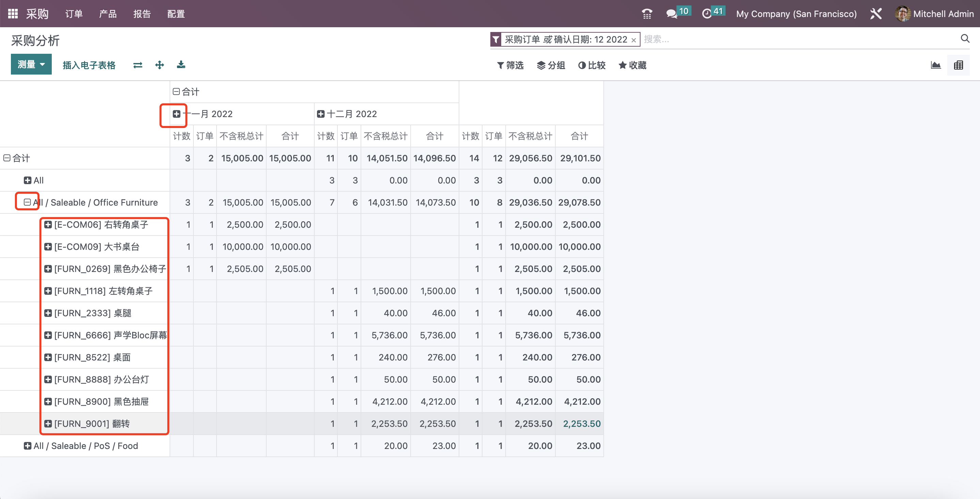Screen dimensions: 980x499
Task: Expand [FURN_6666] 声学Bloc屏幕 row
Action: 48,335
